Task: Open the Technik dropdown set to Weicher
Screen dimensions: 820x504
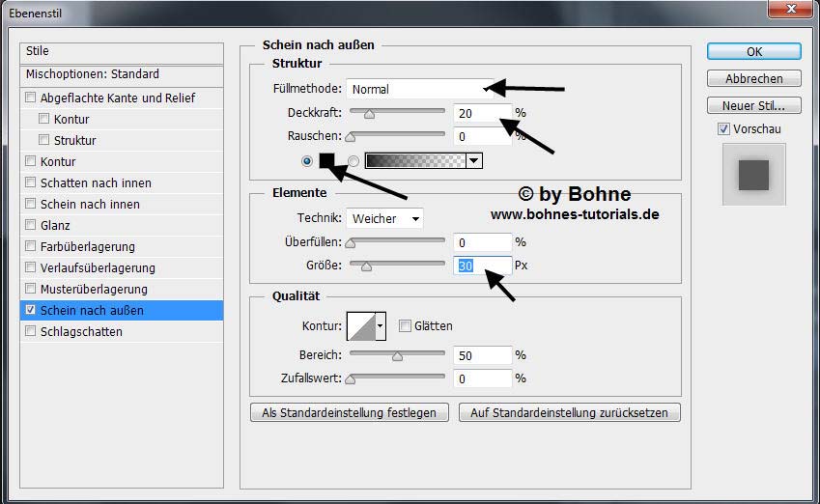Action: click(x=384, y=218)
